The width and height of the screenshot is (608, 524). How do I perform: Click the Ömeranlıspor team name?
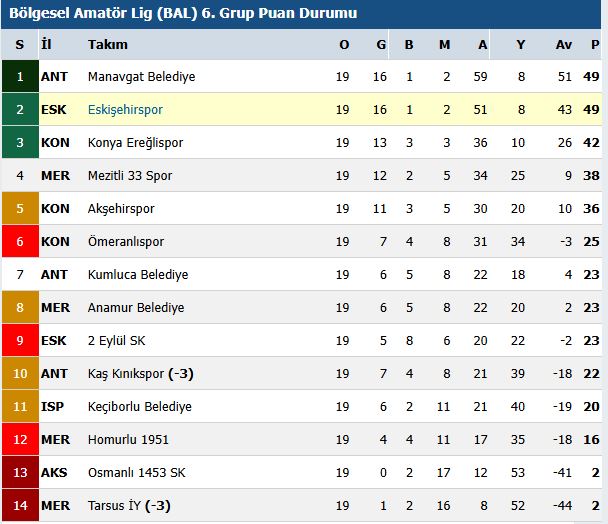(126, 242)
